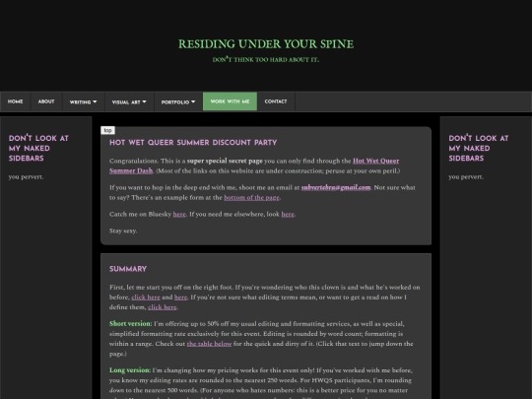Click the 'Short version:' label
The height and width of the screenshot is (399, 532).
coord(131,324)
